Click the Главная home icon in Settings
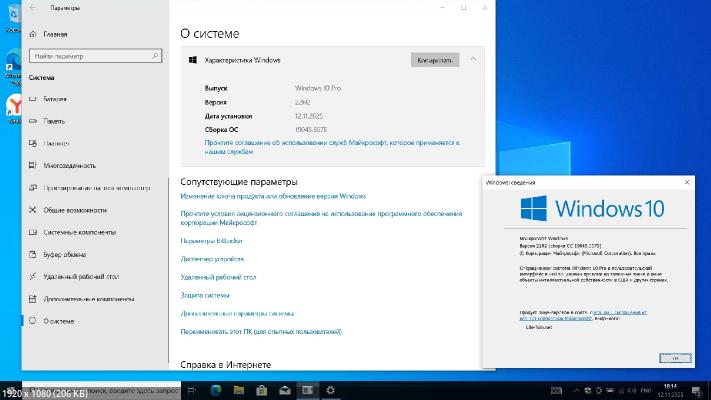Viewport: 711px width, 400px height. tap(34, 32)
